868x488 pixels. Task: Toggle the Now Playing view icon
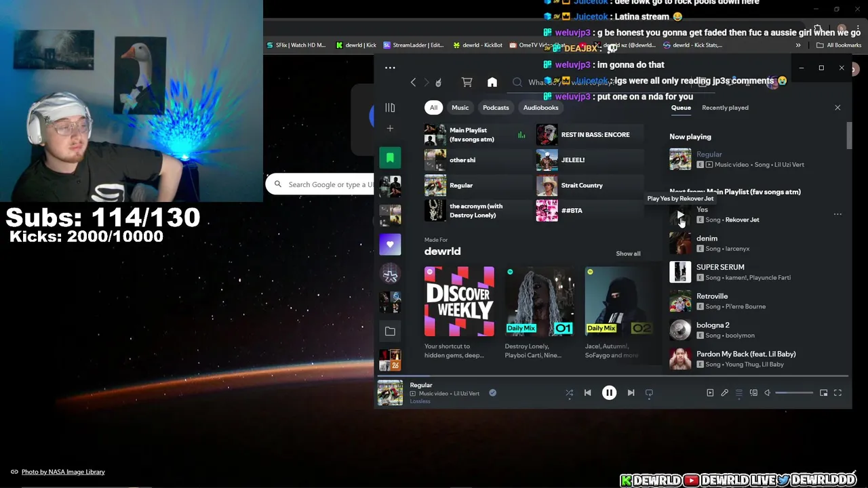[x=710, y=393]
